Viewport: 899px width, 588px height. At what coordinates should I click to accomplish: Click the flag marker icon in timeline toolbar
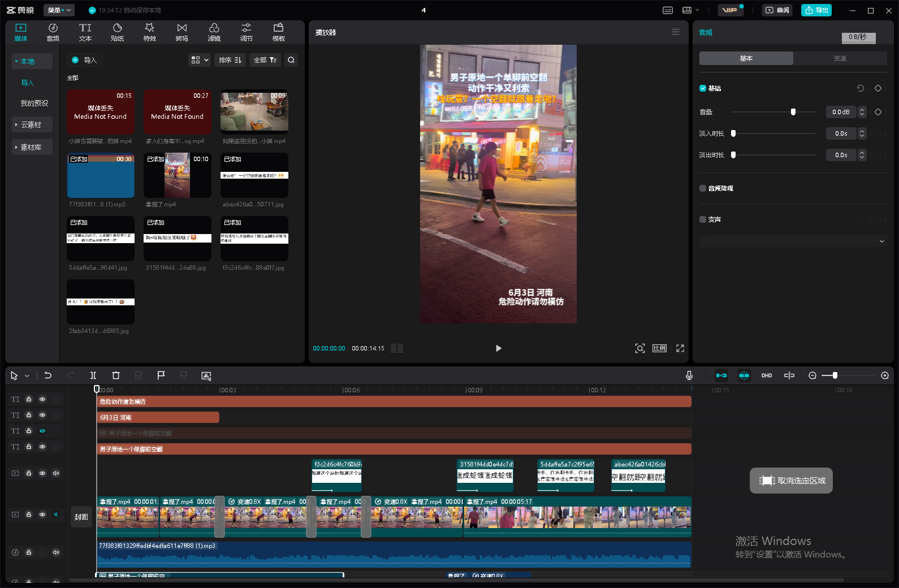tap(161, 375)
